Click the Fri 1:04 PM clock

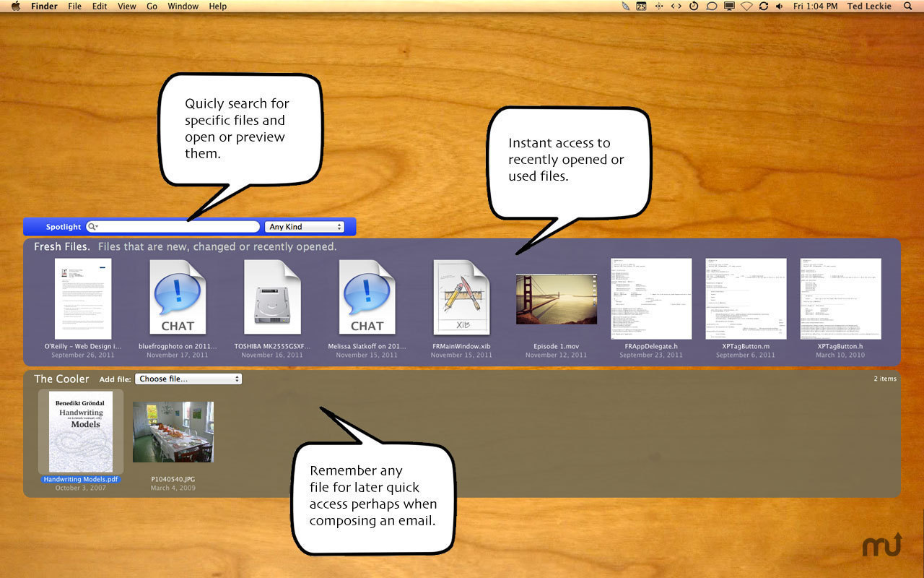pyautogui.click(x=815, y=7)
